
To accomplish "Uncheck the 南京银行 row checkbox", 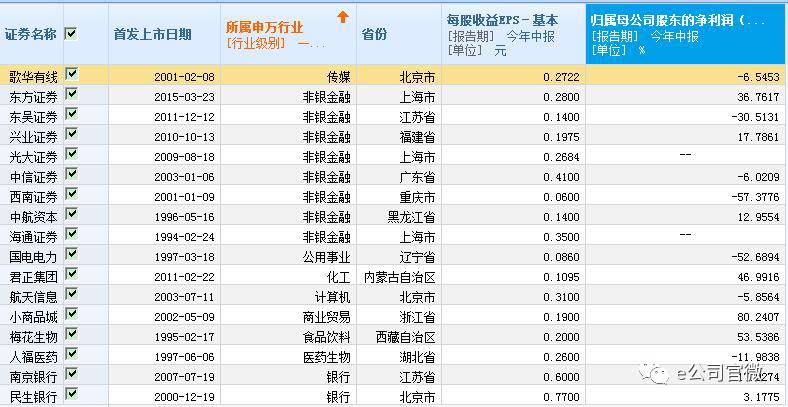I will (x=71, y=374).
